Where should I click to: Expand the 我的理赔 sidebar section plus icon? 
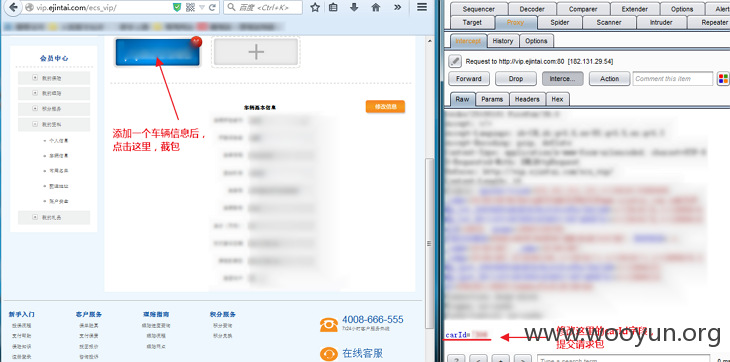35,93
